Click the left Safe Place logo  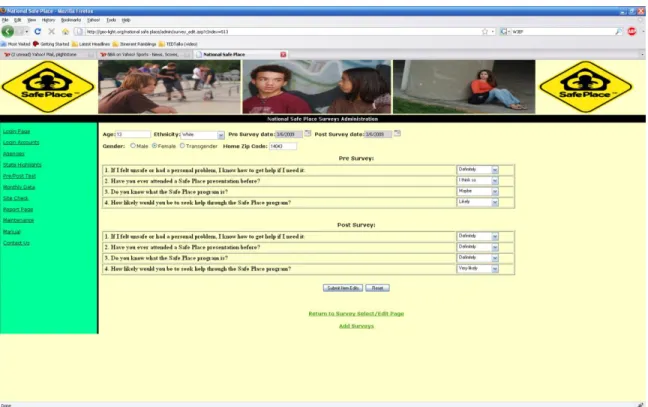tap(48, 87)
